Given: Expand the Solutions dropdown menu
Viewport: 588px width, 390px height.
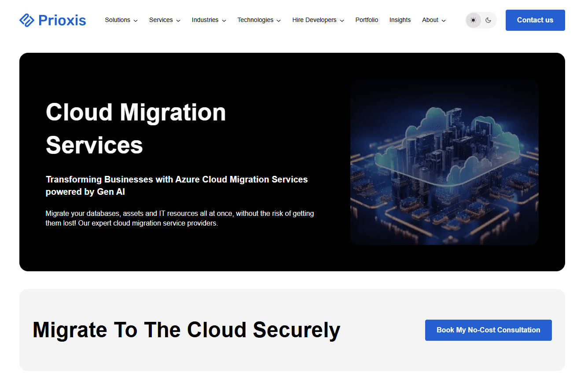Looking at the screenshot, I should pyautogui.click(x=121, y=20).
